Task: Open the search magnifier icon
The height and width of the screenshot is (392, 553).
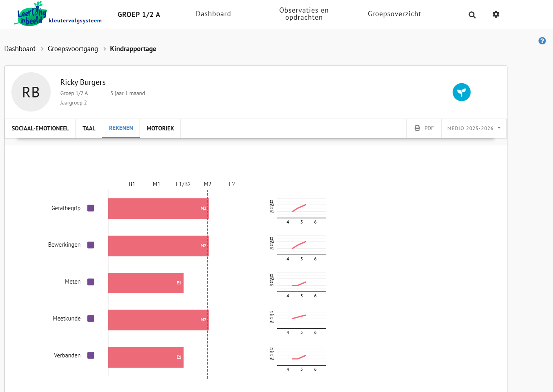Action: coord(472,15)
